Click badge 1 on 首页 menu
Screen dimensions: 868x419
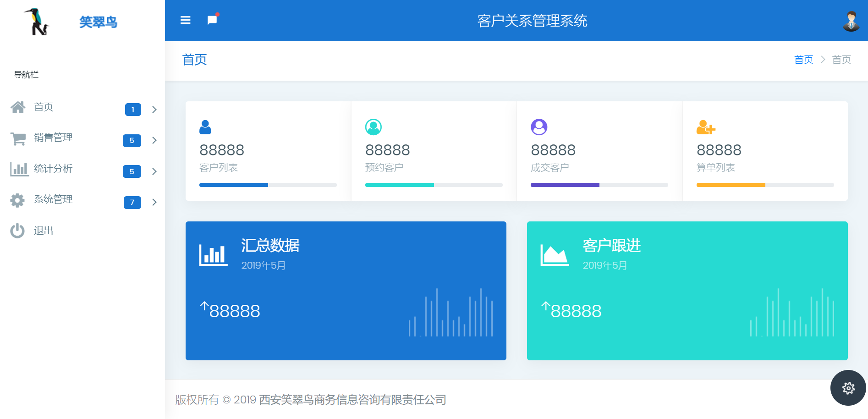[x=133, y=110]
